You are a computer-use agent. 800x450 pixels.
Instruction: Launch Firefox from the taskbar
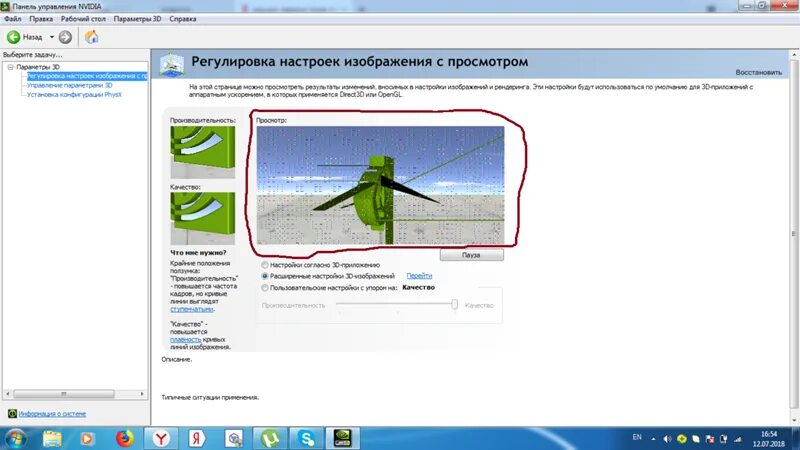point(124,438)
